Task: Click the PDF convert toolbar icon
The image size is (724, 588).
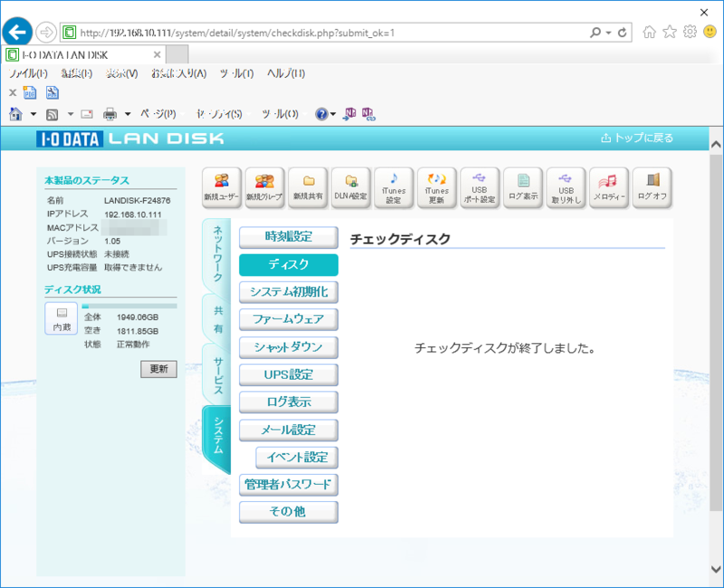Action: pyautogui.click(x=30, y=93)
